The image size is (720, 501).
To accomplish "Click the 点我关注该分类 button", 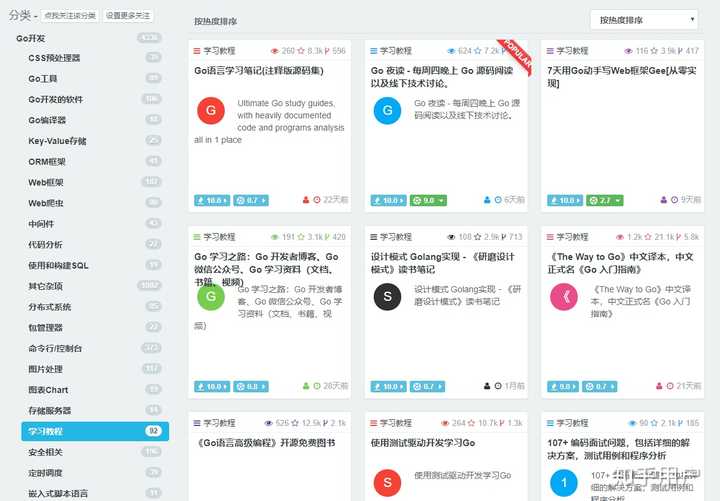I will click(70, 16).
